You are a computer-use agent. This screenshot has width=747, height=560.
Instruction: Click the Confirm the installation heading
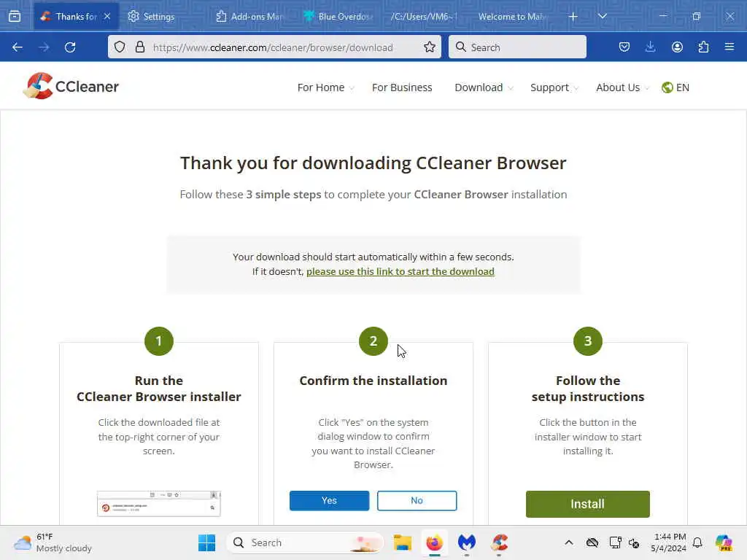point(373,381)
